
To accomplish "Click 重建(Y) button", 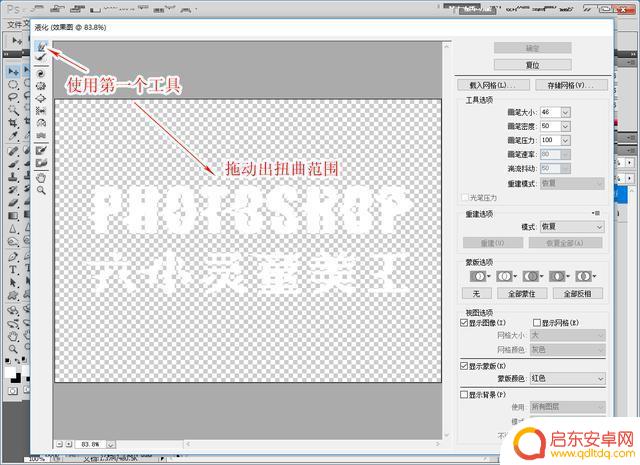I will pyautogui.click(x=493, y=243).
